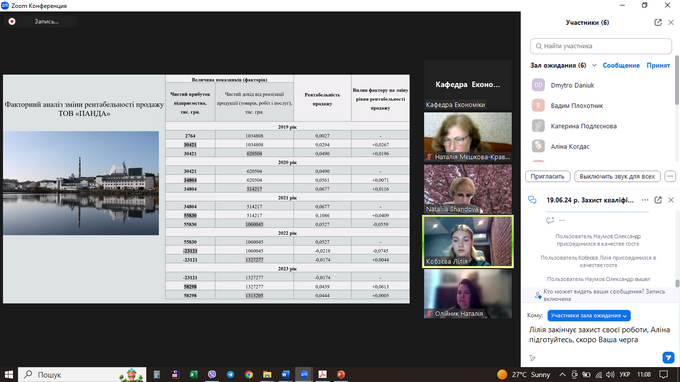Select the Олійник Наталія video tile
The height and width of the screenshot is (382, 680).
point(468,294)
